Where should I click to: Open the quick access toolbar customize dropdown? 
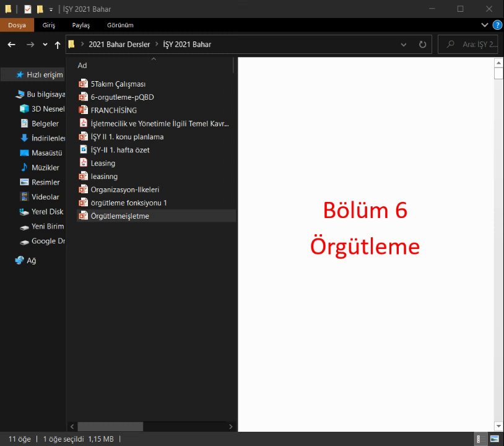(51, 9)
